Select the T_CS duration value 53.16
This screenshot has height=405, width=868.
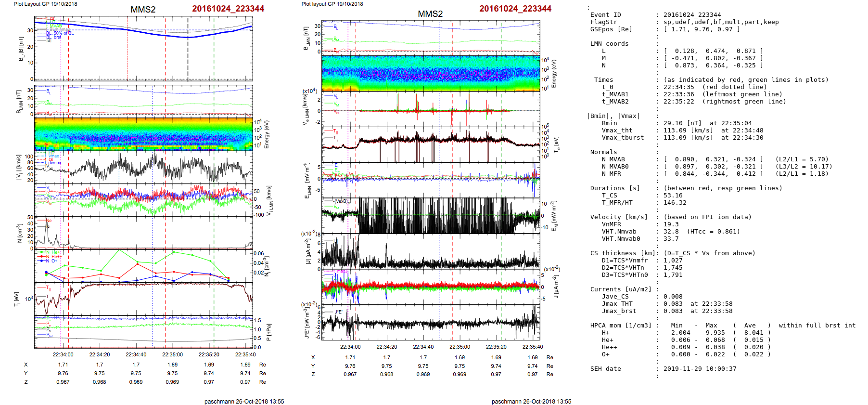(x=673, y=196)
